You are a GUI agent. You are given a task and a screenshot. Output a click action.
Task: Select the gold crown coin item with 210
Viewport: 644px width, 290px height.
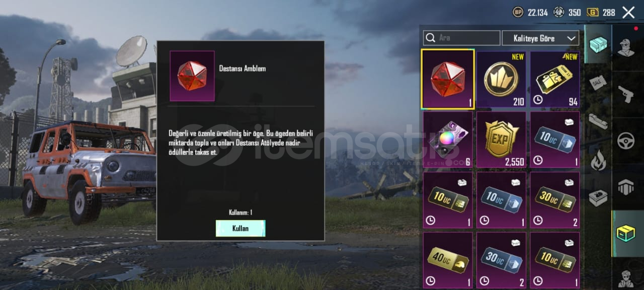point(501,79)
